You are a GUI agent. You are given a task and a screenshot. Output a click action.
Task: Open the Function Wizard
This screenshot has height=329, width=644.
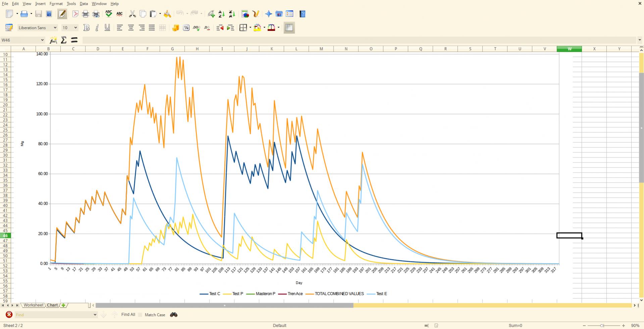coord(53,40)
